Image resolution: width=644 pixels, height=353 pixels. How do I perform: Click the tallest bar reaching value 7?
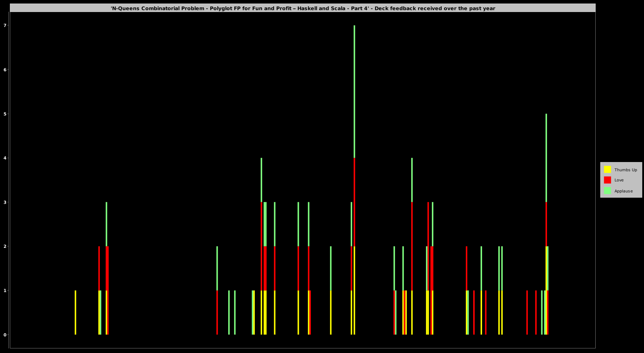pos(354,180)
